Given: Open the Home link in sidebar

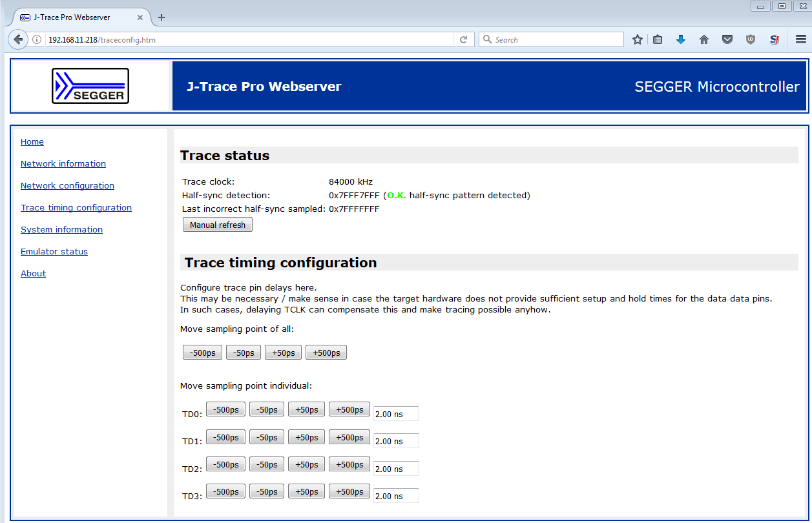Looking at the screenshot, I should (x=32, y=142).
